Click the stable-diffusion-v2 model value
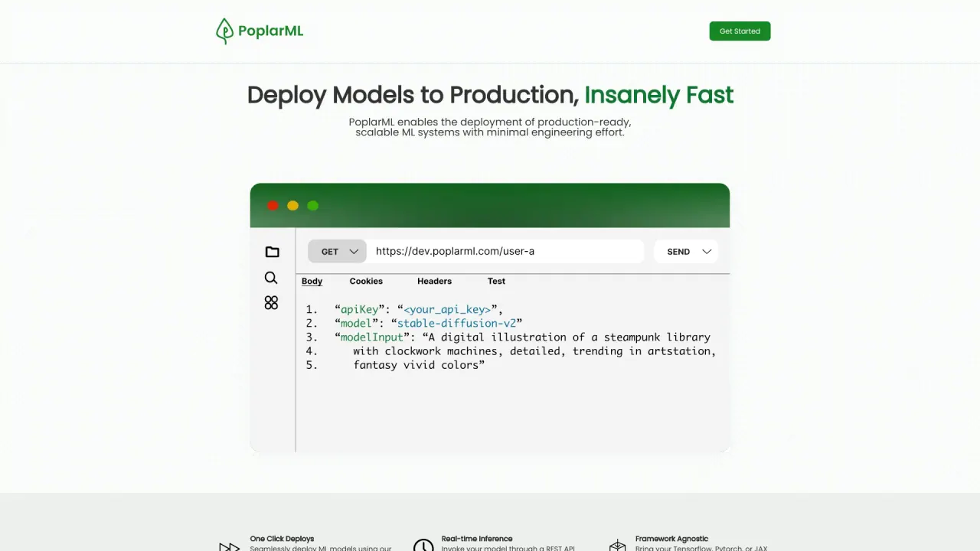 point(456,323)
